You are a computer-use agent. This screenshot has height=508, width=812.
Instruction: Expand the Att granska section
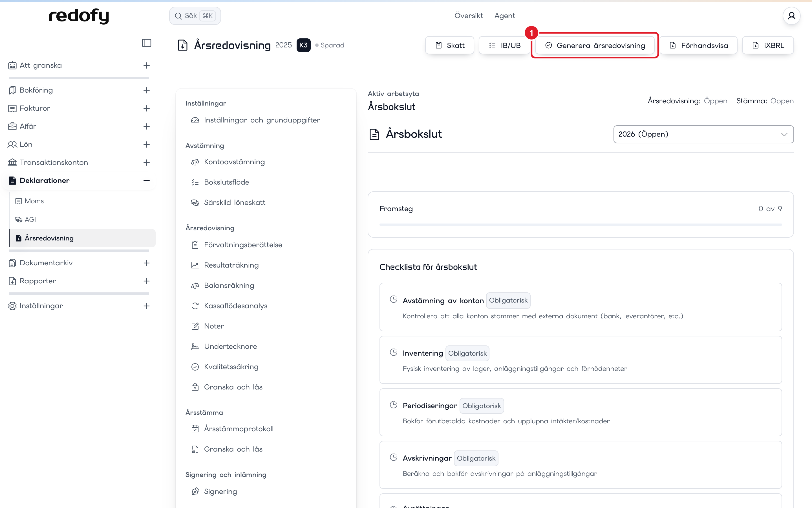[146, 65]
